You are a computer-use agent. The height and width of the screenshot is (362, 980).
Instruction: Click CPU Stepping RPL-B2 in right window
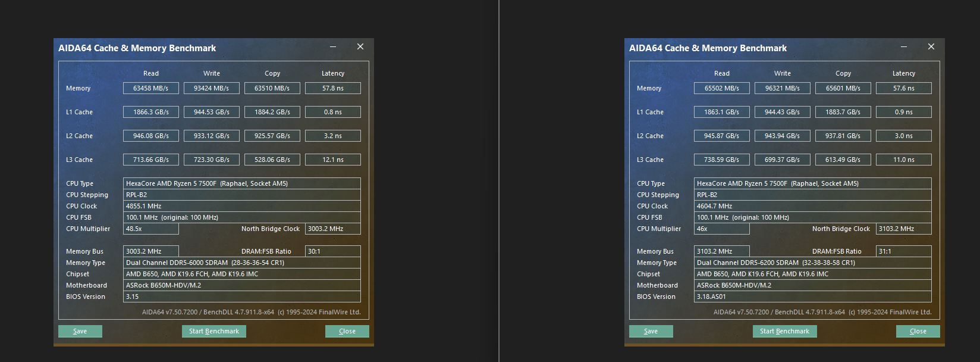pyautogui.click(x=813, y=195)
